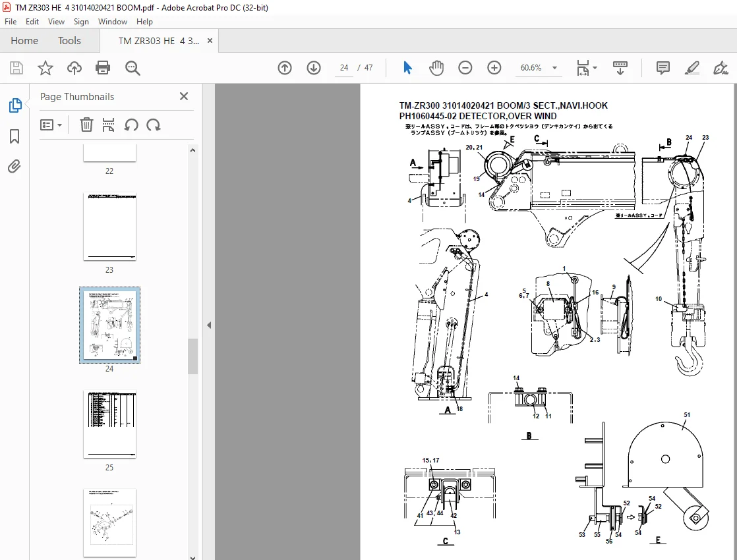Select the TM ZR303 HE document tab

coord(158,41)
